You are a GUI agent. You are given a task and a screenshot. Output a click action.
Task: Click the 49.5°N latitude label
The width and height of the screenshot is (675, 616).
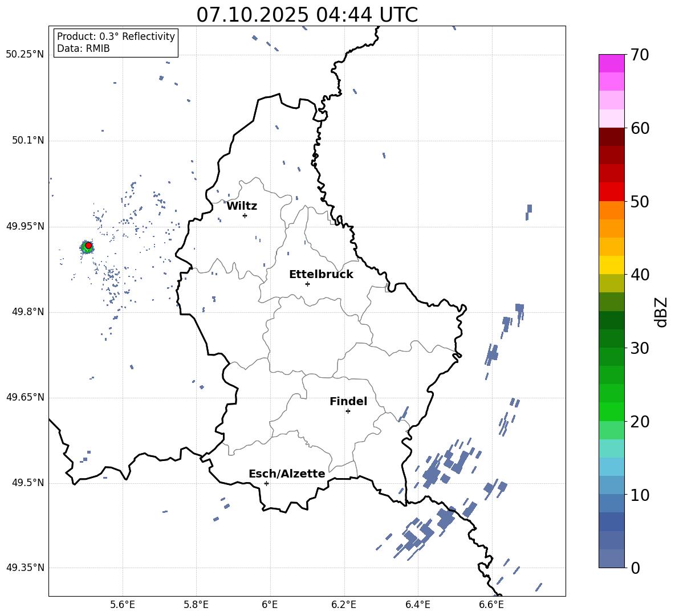pyautogui.click(x=28, y=483)
